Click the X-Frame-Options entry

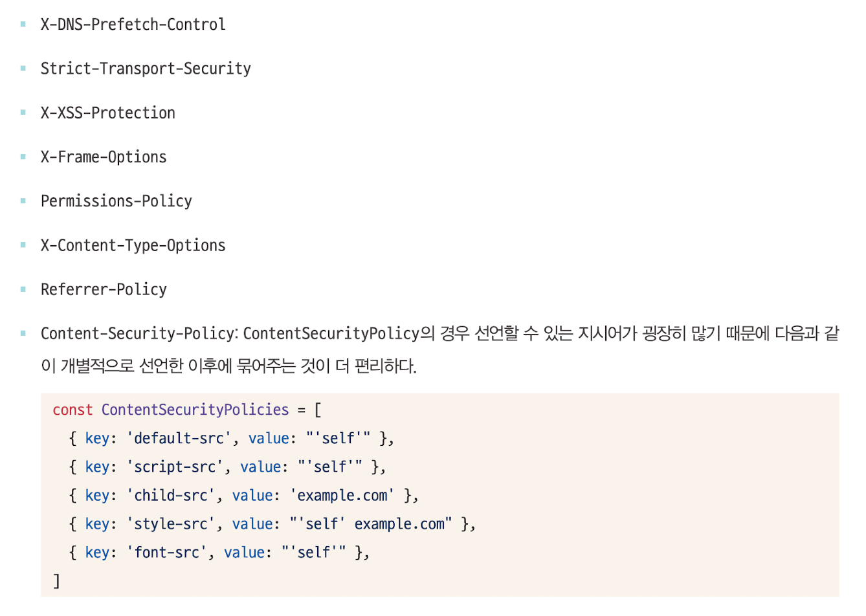point(104,157)
